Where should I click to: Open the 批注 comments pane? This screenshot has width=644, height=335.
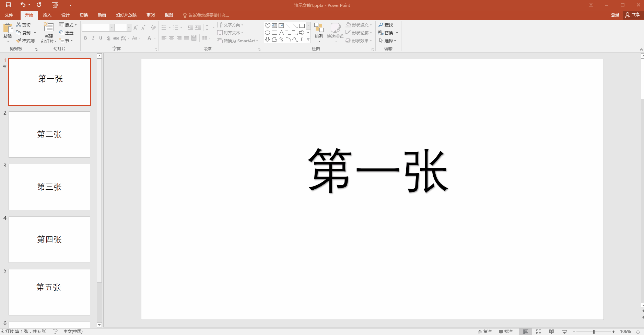tap(506, 332)
